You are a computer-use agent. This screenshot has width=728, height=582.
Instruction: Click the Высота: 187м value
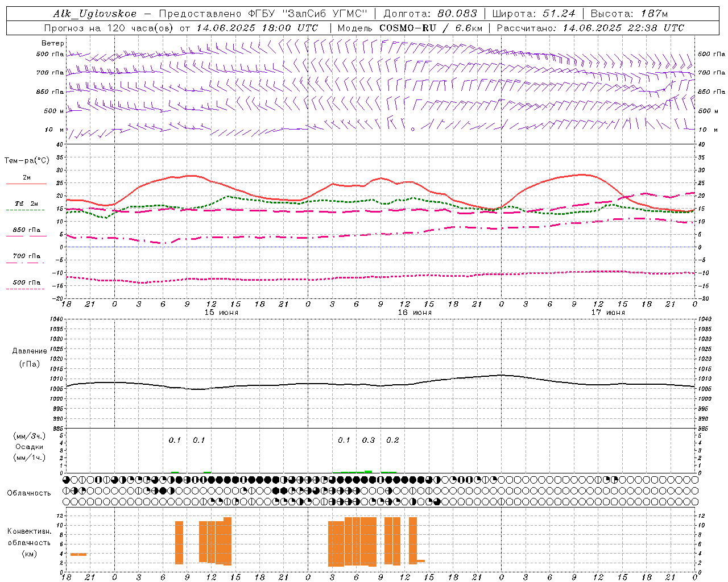tap(629, 14)
